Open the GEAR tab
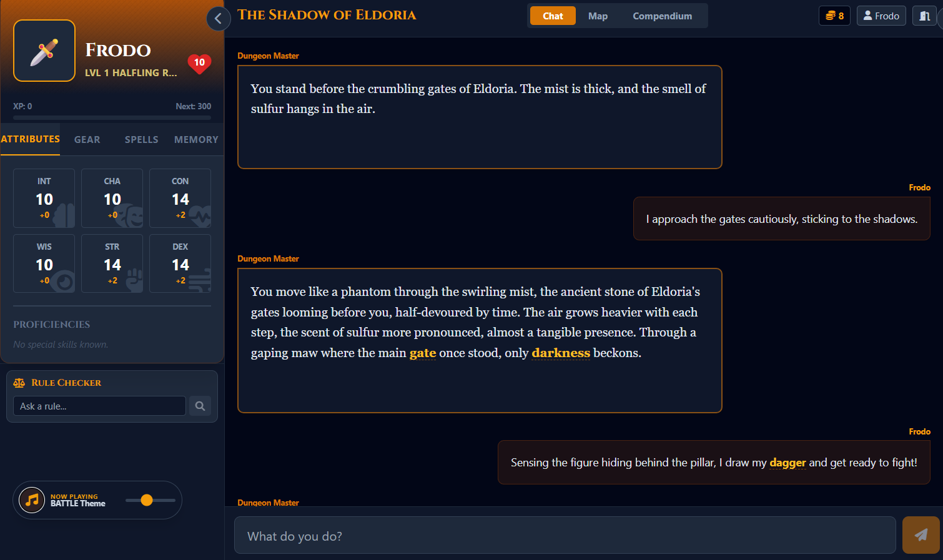Viewport: 943px width, 560px height. (87, 139)
